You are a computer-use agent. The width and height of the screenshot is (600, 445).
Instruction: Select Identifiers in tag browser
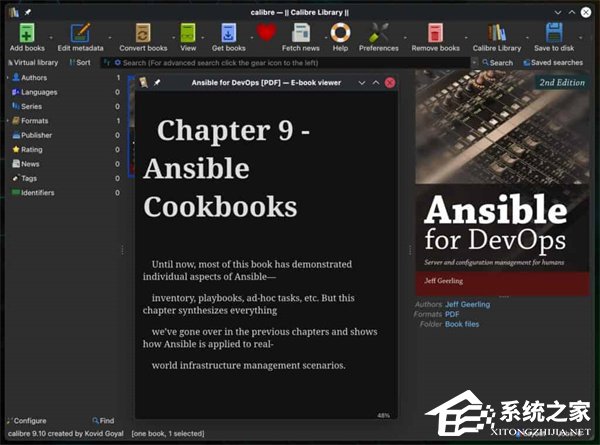coord(38,192)
